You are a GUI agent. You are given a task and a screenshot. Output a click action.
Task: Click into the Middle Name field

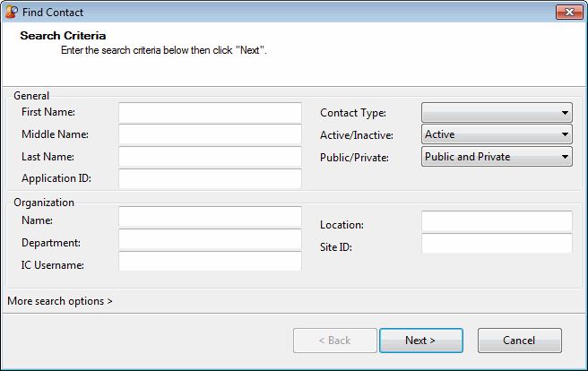(x=210, y=134)
